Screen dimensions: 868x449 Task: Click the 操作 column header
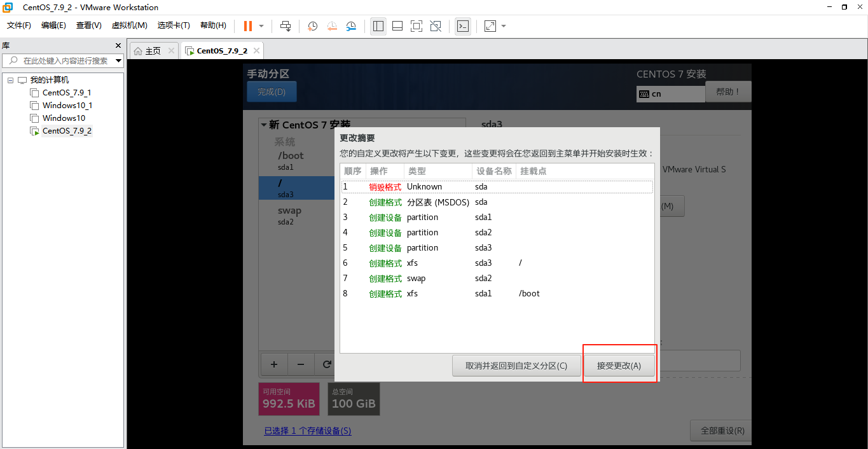pos(385,171)
